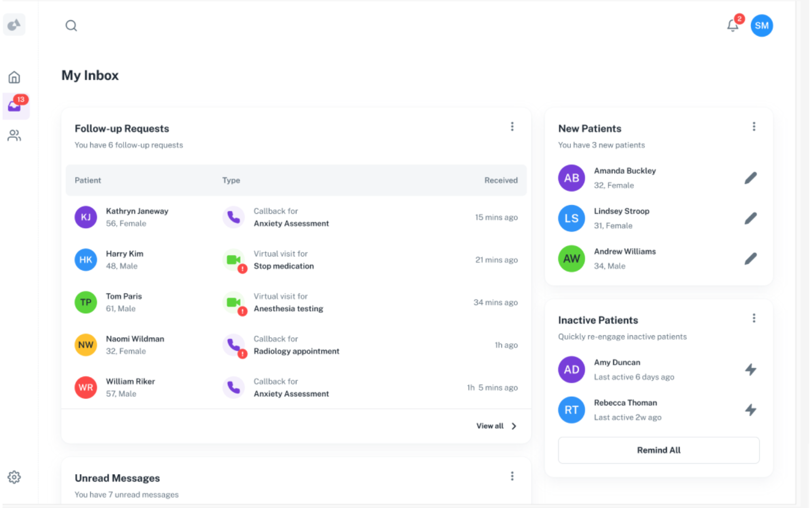Click Lindsey Stroop name
Image resolution: width=812 pixels, height=508 pixels.
tap(622, 211)
